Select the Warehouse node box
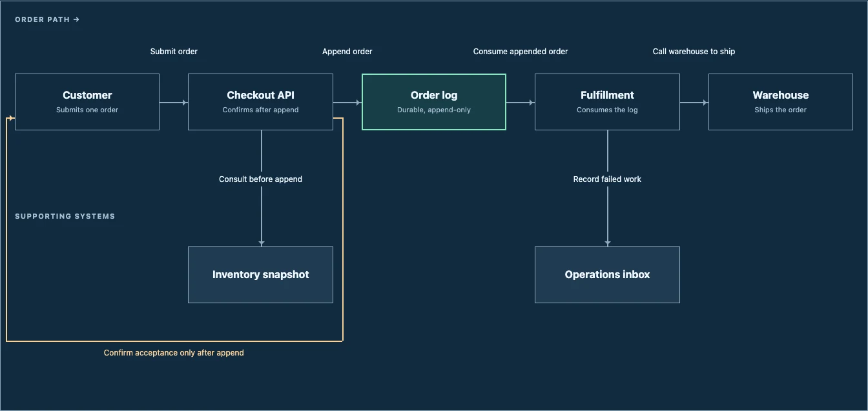 (781, 102)
